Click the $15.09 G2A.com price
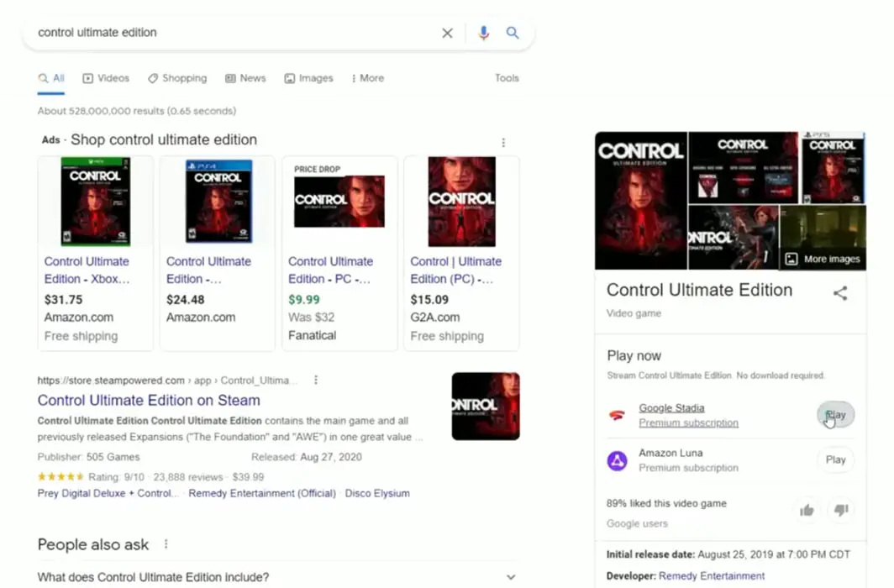894x588 pixels. pos(429,300)
